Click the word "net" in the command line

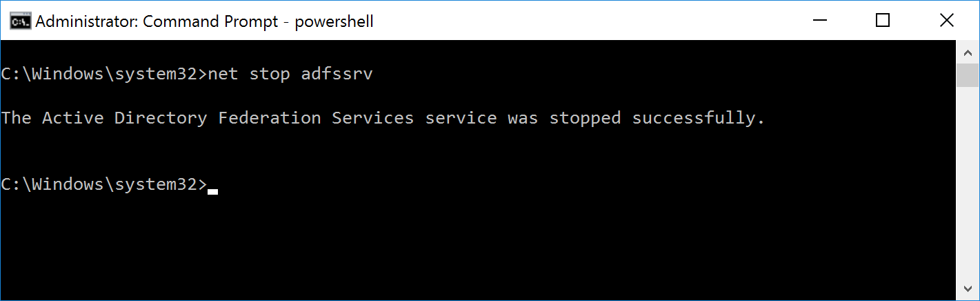(x=223, y=74)
